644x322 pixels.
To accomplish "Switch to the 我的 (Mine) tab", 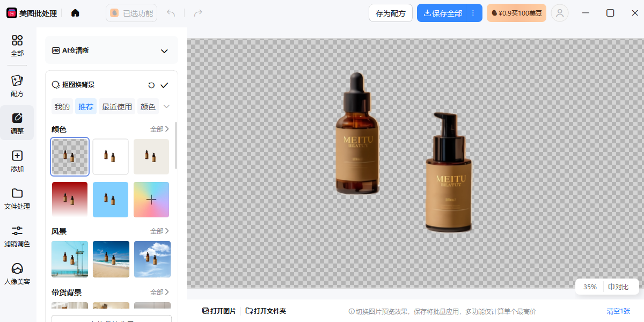I will pyautogui.click(x=62, y=107).
